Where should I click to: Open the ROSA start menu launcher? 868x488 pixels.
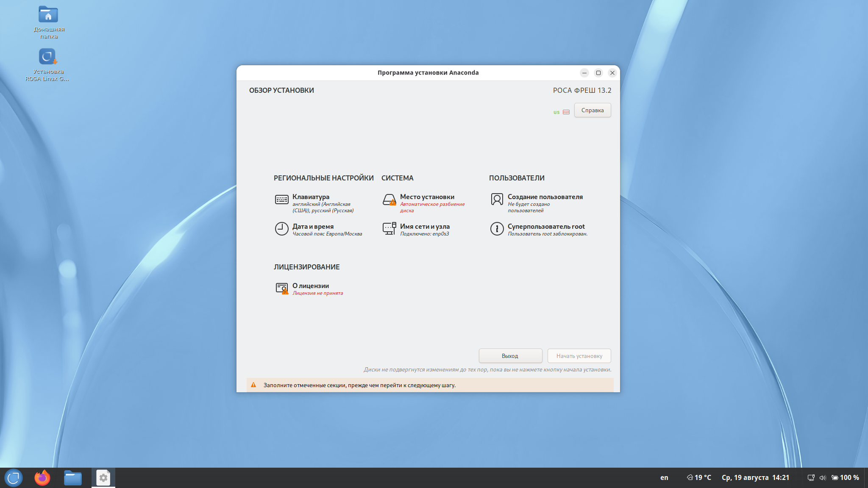coord(13,478)
